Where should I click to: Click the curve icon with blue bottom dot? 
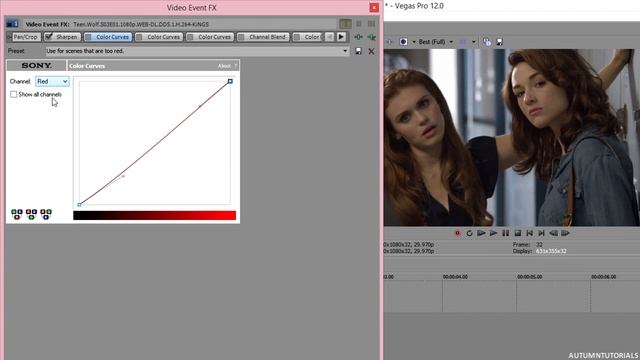pyautogui.click(x=46, y=214)
